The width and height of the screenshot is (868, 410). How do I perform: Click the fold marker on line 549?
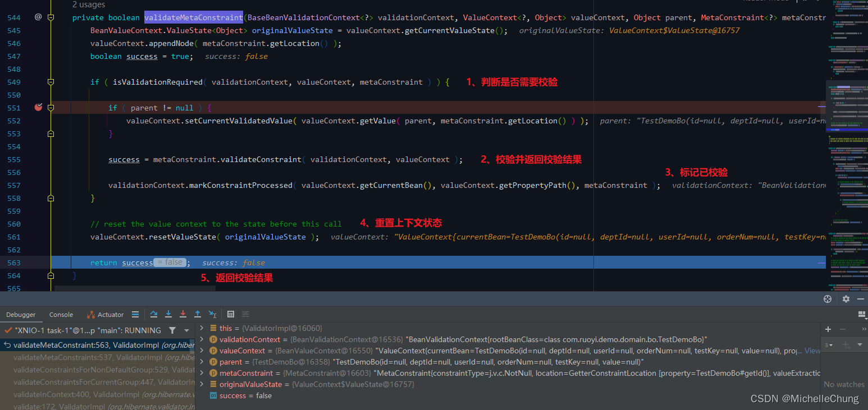[51, 82]
